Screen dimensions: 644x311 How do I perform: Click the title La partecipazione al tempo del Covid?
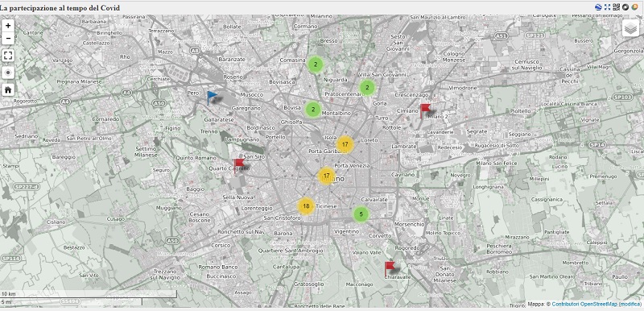pyautogui.click(x=60, y=8)
